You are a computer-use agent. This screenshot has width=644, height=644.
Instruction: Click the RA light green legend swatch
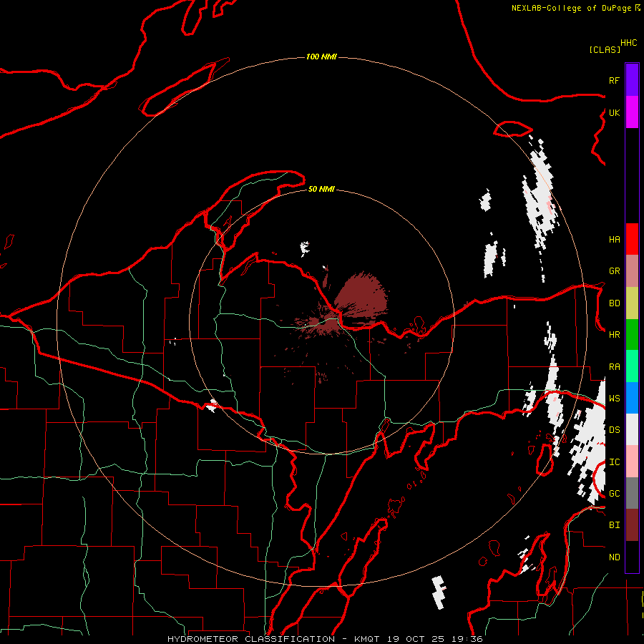632,366
